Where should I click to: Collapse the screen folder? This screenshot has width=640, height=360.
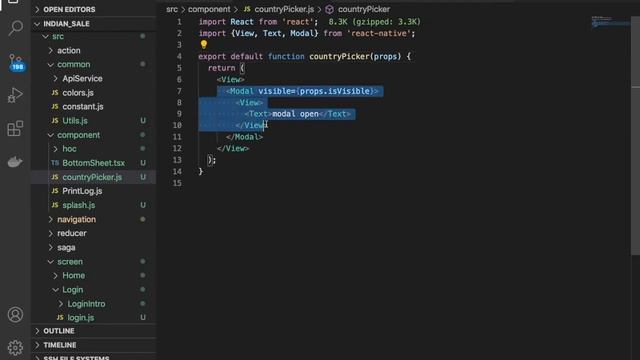point(94,262)
